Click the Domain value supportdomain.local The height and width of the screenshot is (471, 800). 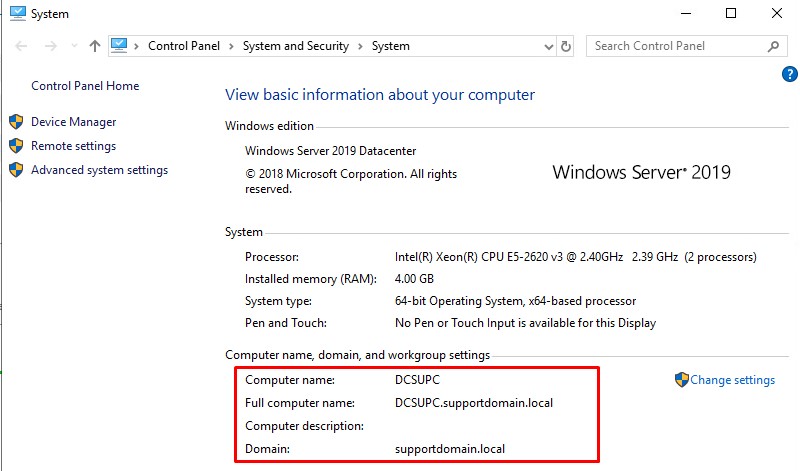point(449,449)
